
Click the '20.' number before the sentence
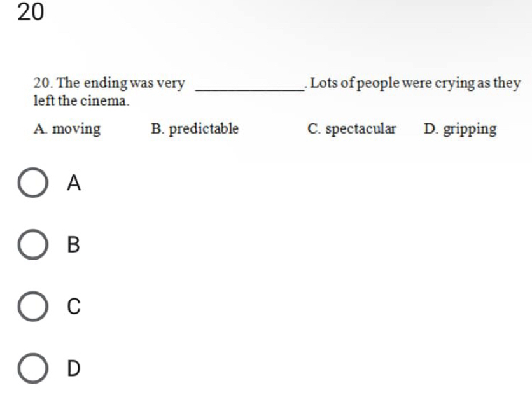tap(43, 83)
